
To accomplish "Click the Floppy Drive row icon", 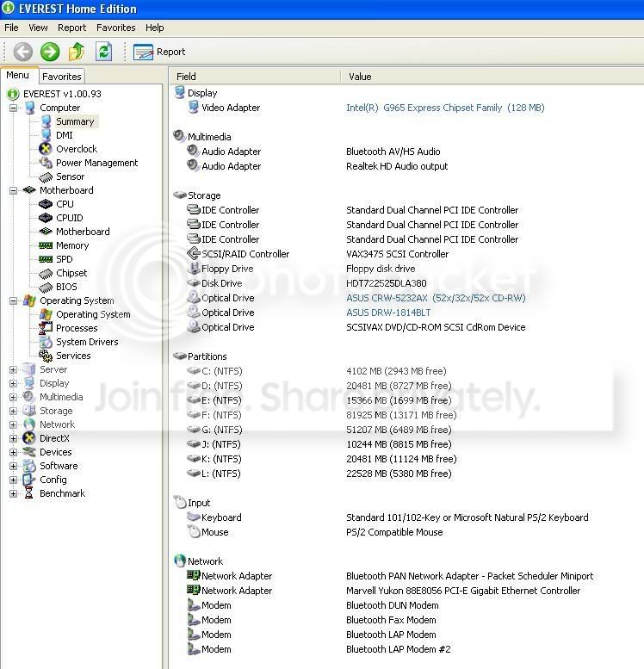I will coord(194,269).
